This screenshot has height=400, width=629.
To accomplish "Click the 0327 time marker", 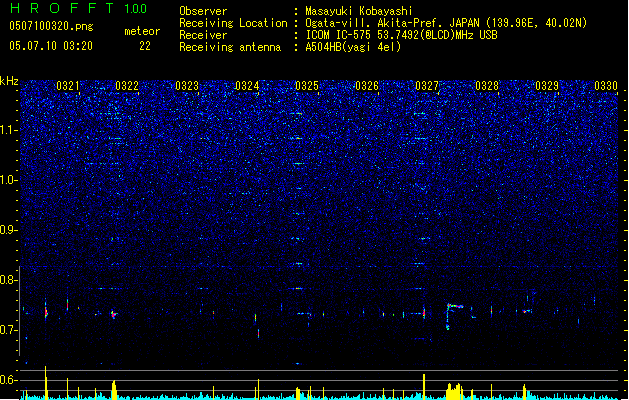I will pos(427,86).
